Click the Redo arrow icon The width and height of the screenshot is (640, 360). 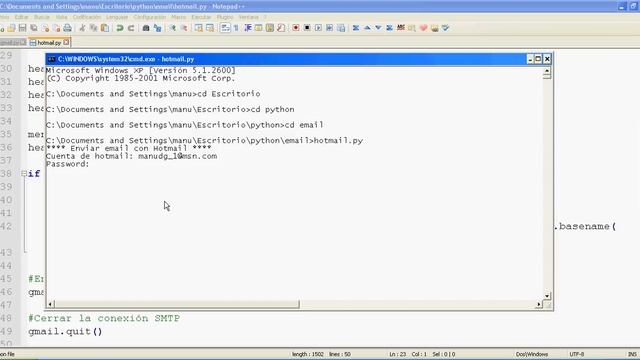point(131,28)
